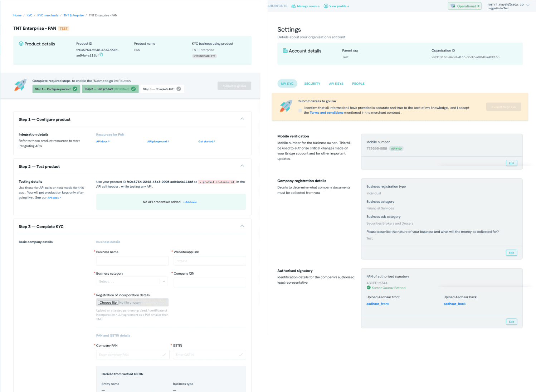Click the Account details building icon

coord(285,51)
